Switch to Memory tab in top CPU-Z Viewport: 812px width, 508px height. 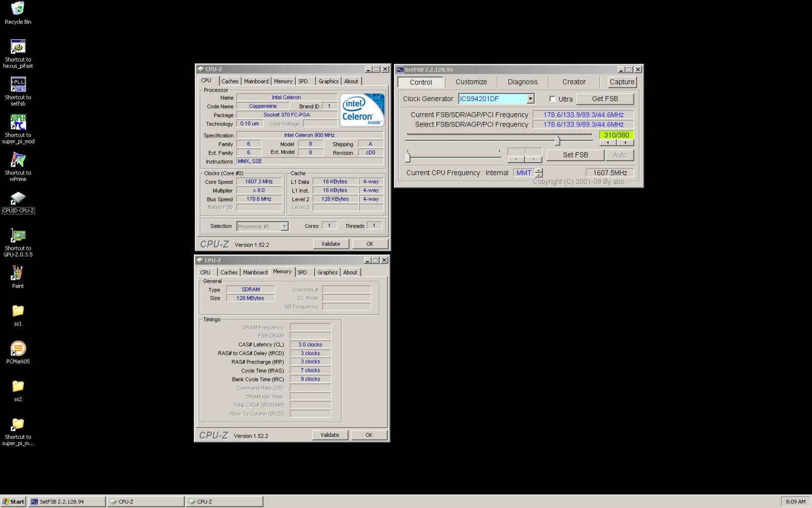(x=283, y=81)
